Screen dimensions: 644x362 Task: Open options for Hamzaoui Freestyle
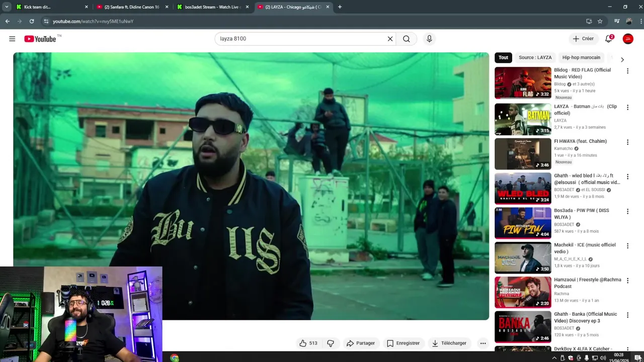pos(627,281)
